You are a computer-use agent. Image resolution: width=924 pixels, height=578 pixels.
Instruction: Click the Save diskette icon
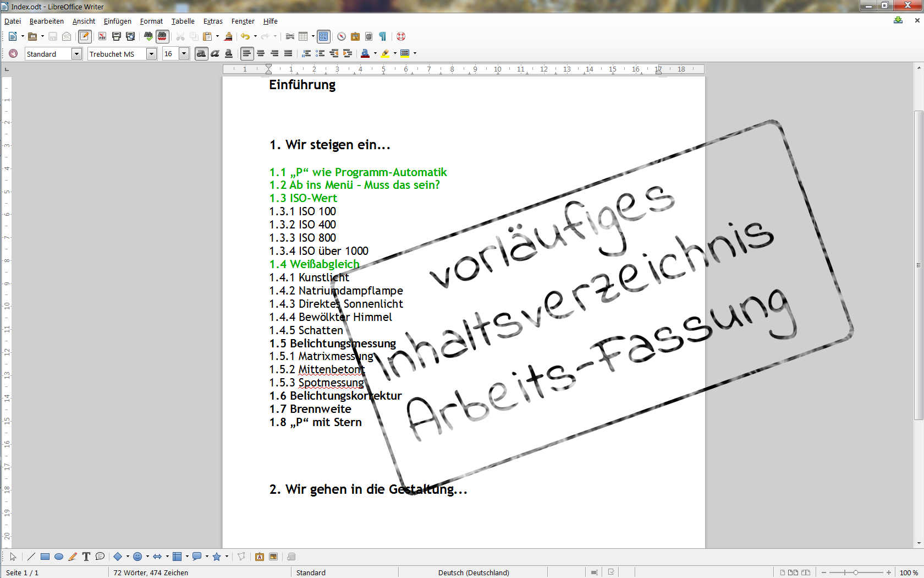click(x=53, y=36)
